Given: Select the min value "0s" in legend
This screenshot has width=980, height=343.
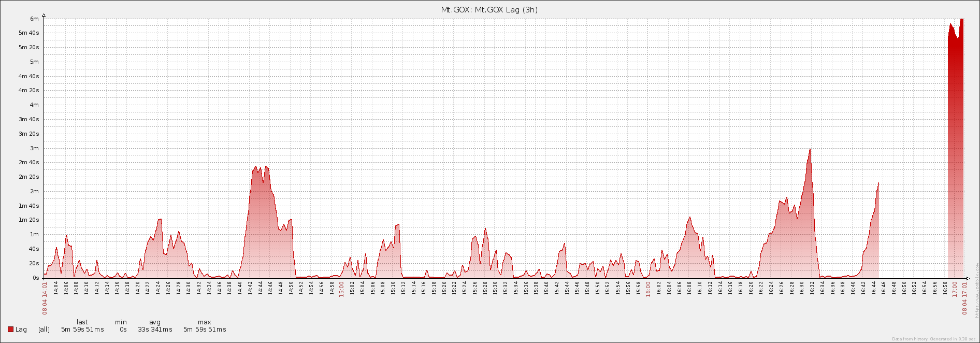Looking at the screenshot, I should click(123, 330).
